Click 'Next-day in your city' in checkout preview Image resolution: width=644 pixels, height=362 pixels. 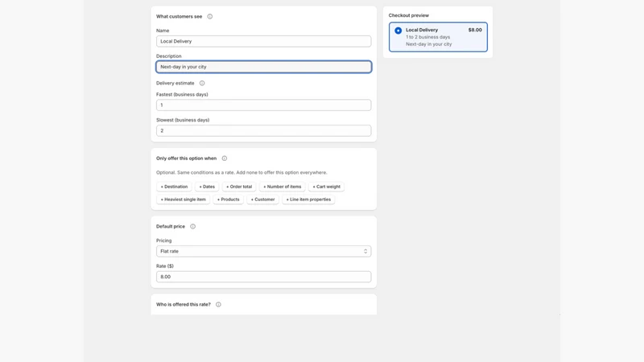point(429,44)
